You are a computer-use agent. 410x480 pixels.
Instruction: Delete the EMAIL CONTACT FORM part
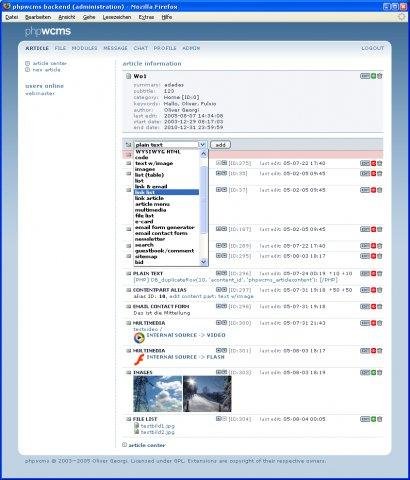[x=380, y=307]
